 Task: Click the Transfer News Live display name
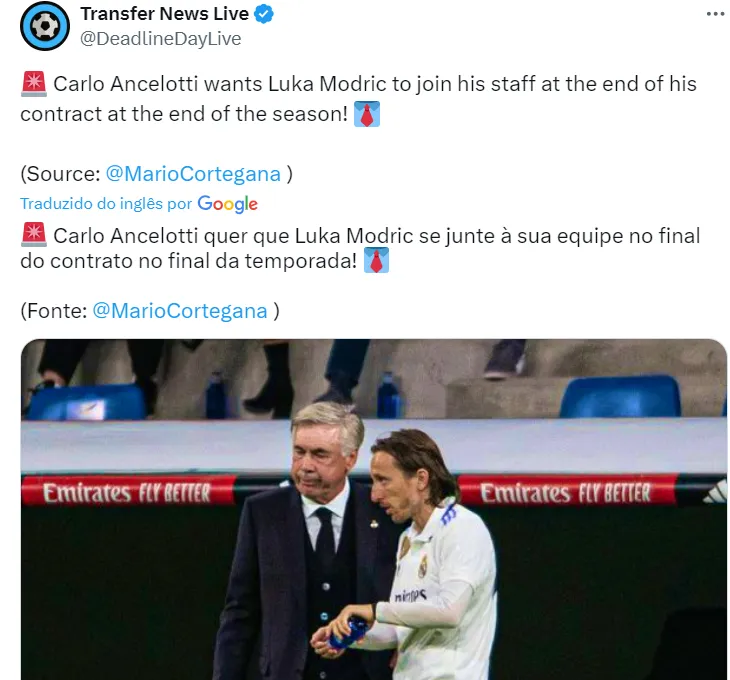164,14
